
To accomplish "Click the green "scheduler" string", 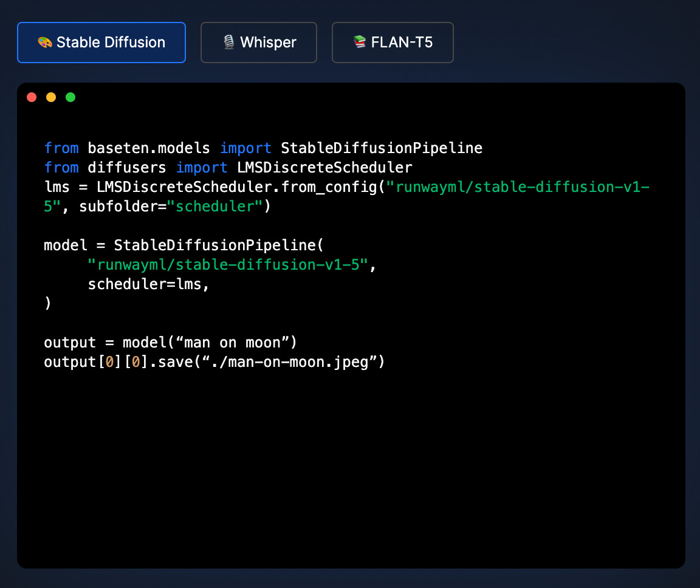I will pos(214,207).
